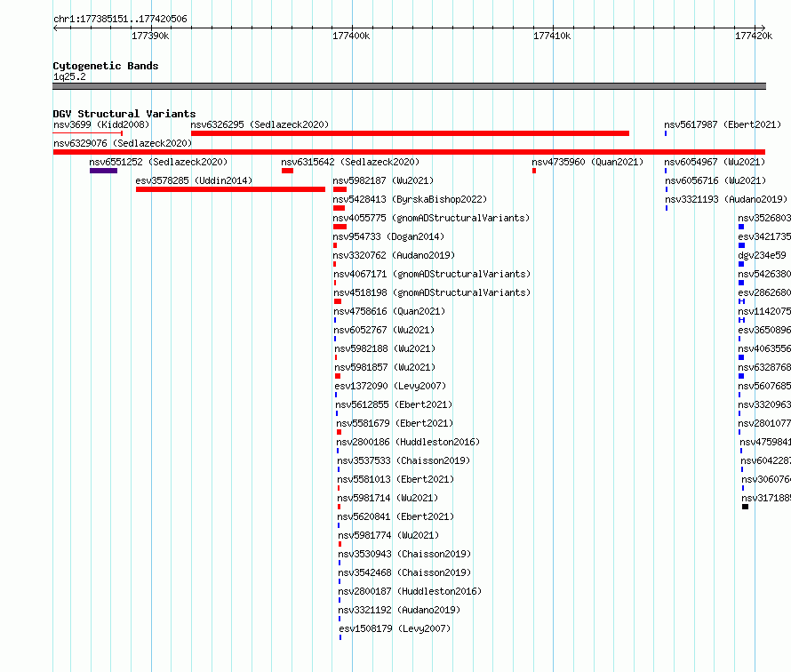Click esv3578285 (Uddin2014) label
This screenshot has width=791, height=672.
click(x=194, y=180)
